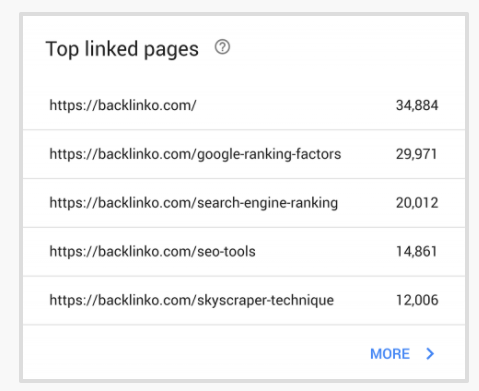479x391 pixels.
Task: Open the help icon beside Top linked pages
Action: (x=222, y=47)
